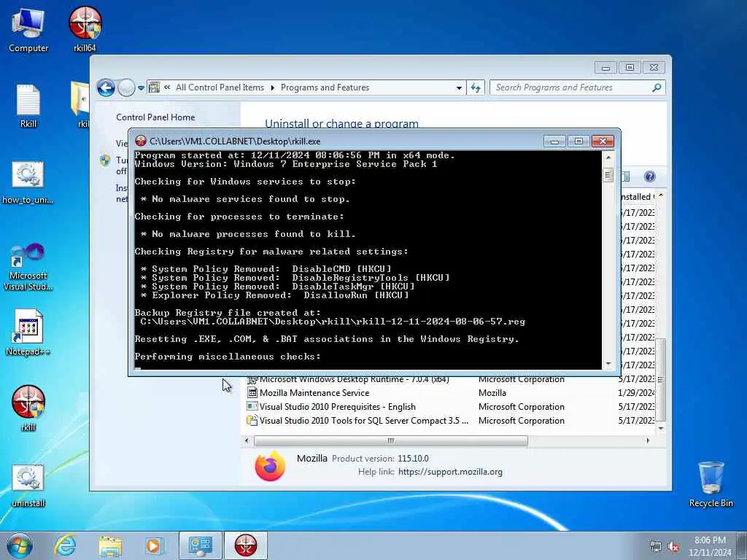
Task: Click the muted volume tray icon
Action: (673, 547)
